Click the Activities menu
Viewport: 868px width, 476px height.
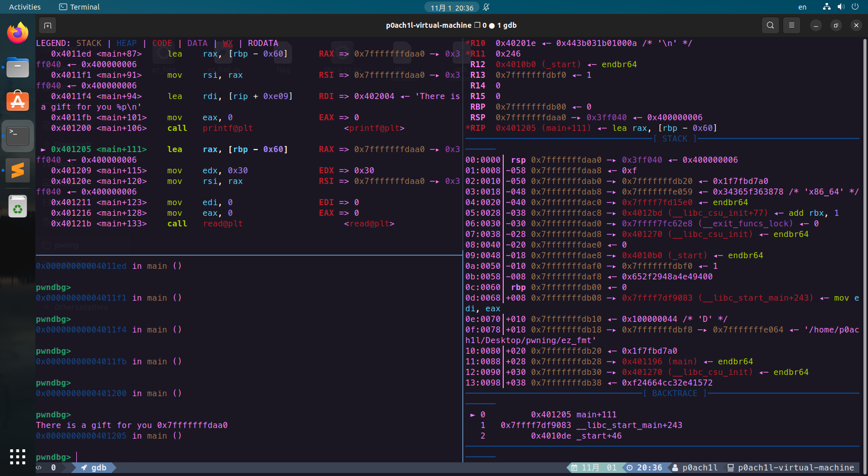[x=25, y=7]
